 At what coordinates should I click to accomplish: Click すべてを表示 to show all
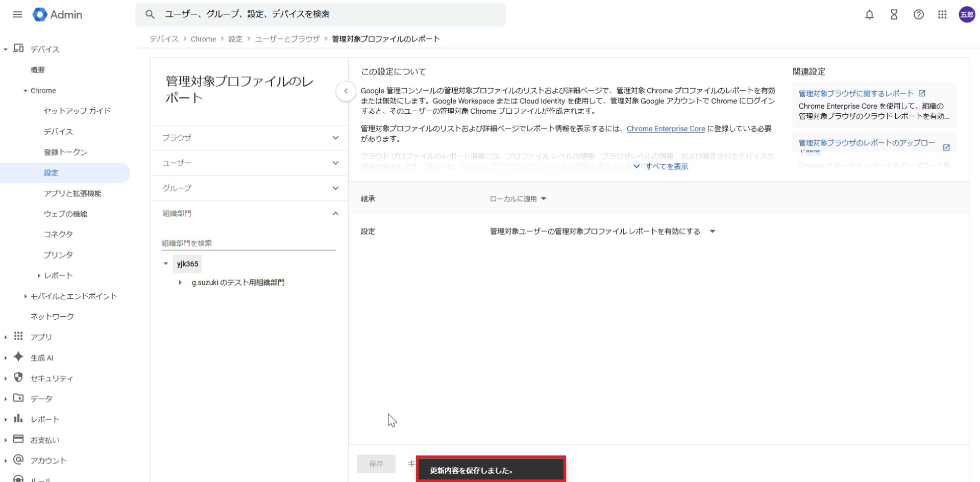tap(666, 167)
